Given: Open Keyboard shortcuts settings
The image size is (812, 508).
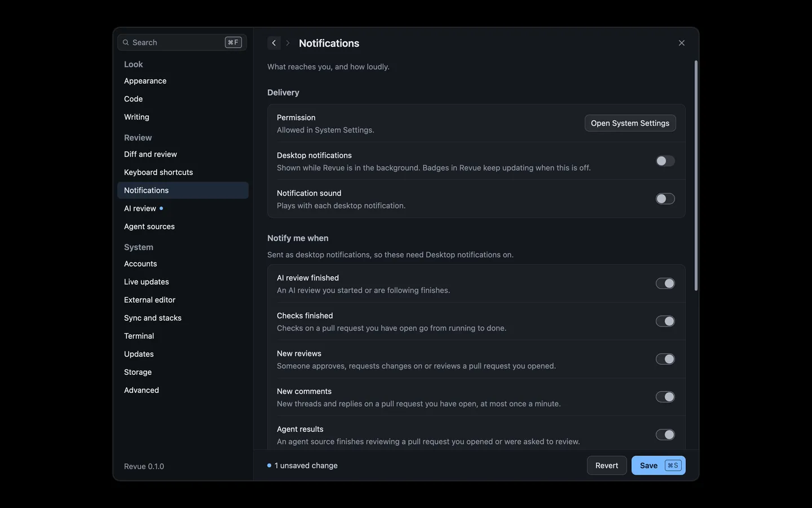Looking at the screenshot, I should pos(183,172).
